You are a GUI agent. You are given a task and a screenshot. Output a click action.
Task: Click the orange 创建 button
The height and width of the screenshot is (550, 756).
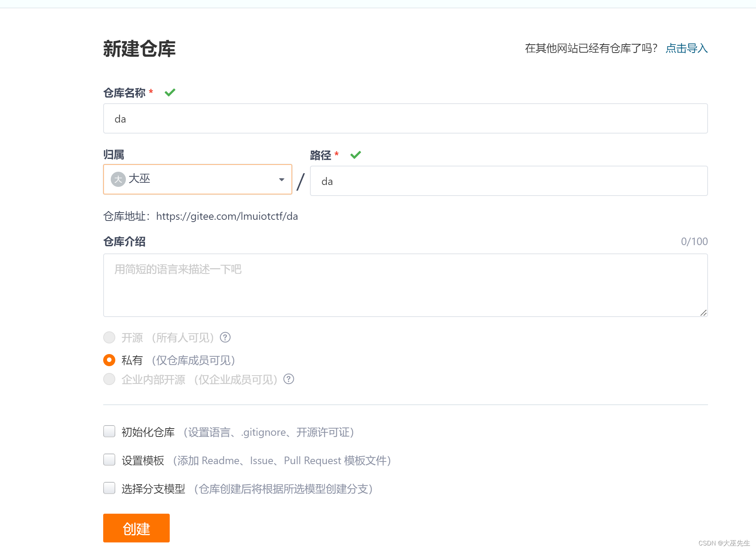136,528
